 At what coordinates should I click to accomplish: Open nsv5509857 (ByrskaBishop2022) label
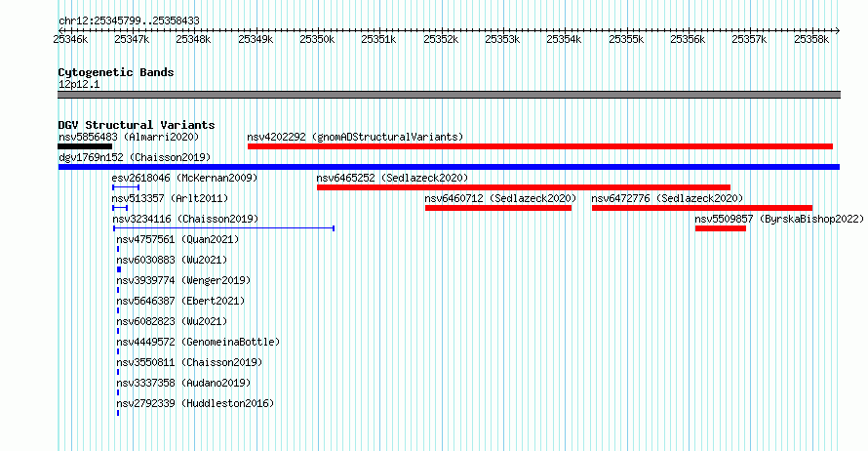tap(779, 219)
